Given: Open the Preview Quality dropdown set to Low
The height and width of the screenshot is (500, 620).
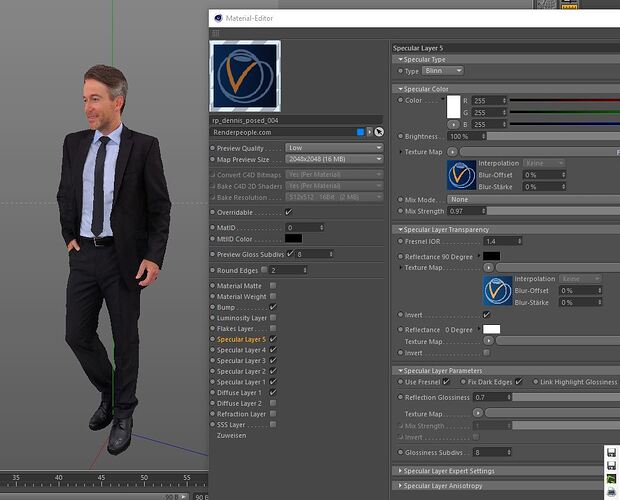Looking at the screenshot, I should pyautogui.click(x=334, y=148).
